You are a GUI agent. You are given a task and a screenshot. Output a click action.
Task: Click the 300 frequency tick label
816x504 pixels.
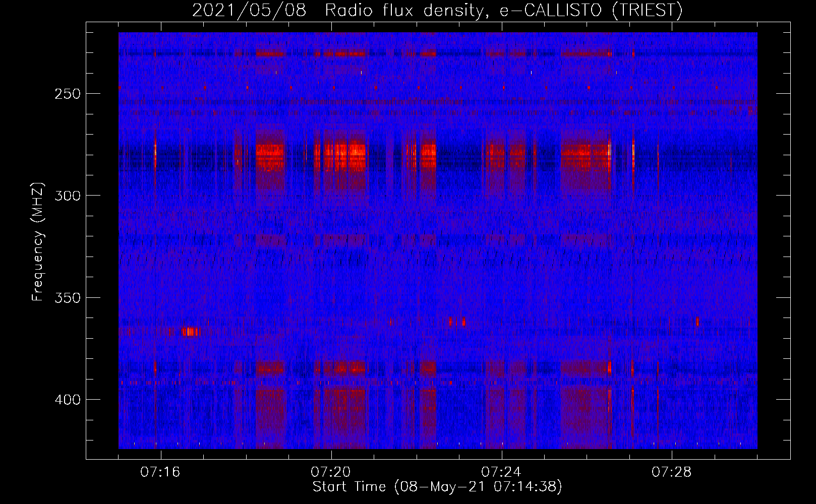[68, 196]
